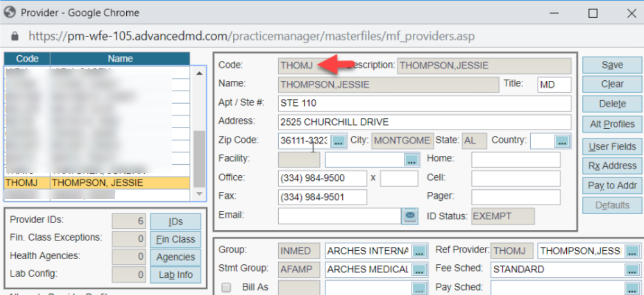
Task: Click the Name field THOMPSON,JESSIE
Action: 388,84
